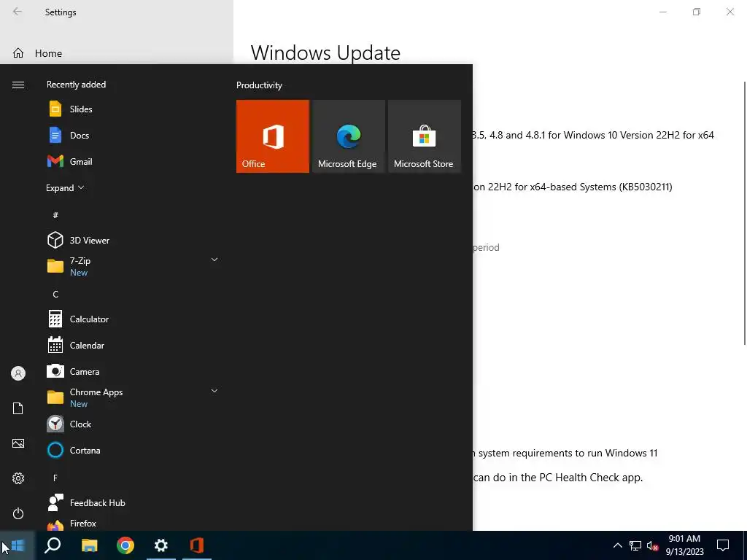The height and width of the screenshot is (560, 747).
Task: Open Microsoft Edge tile
Action: [348, 136]
